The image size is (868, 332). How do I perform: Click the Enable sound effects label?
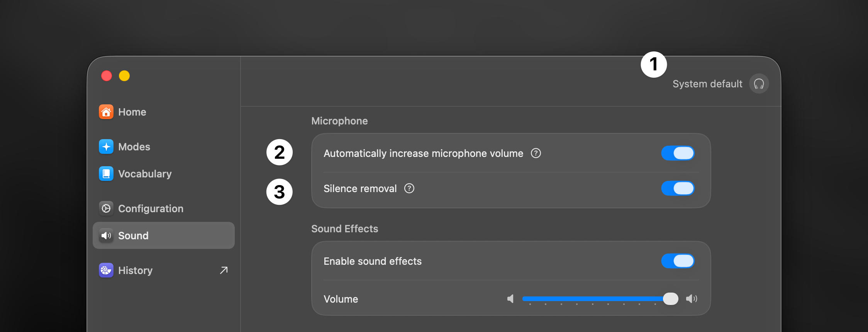373,261
